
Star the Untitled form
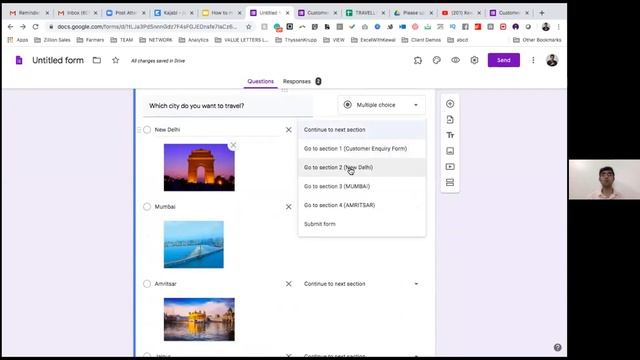pos(116,60)
